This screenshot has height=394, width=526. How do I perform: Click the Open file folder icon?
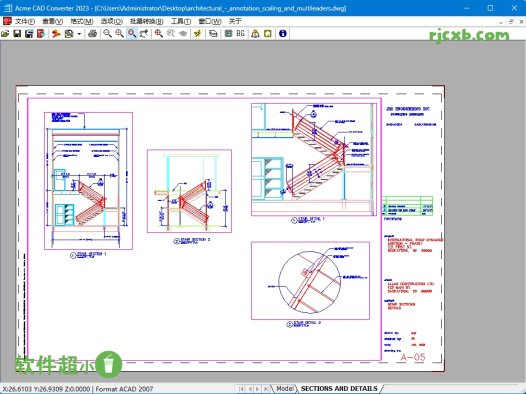[x=5, y=34]
